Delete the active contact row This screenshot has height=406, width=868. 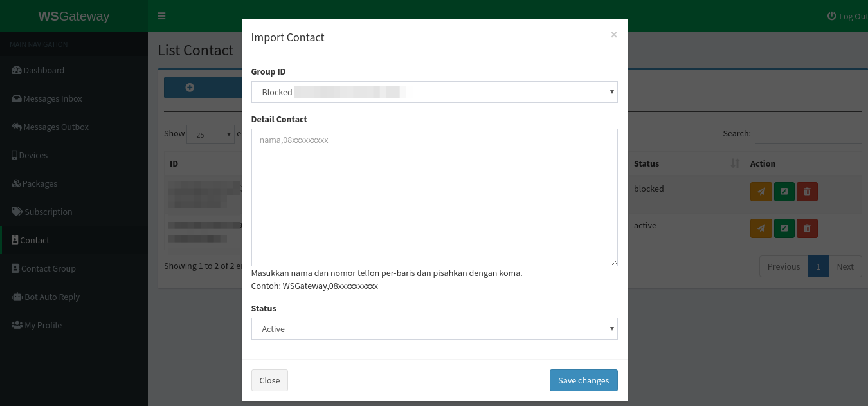(x=807, y=228)
